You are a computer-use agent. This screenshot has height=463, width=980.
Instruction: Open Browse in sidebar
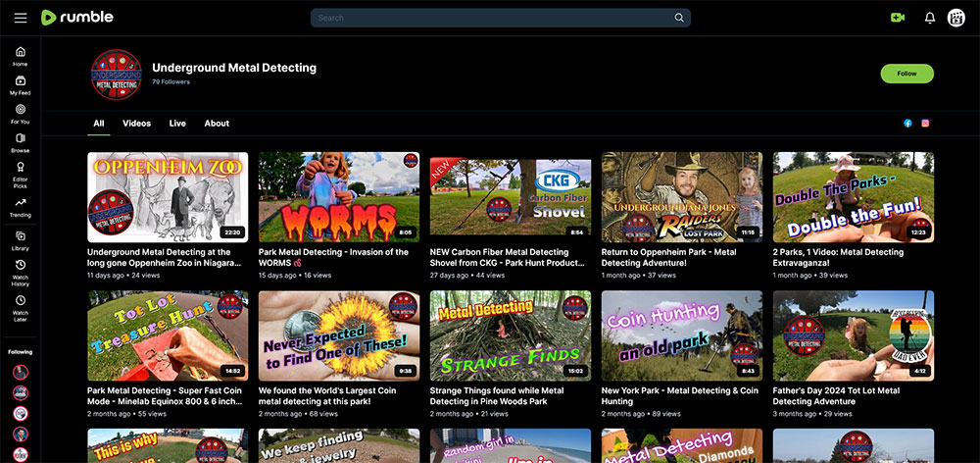pos(20,142)
